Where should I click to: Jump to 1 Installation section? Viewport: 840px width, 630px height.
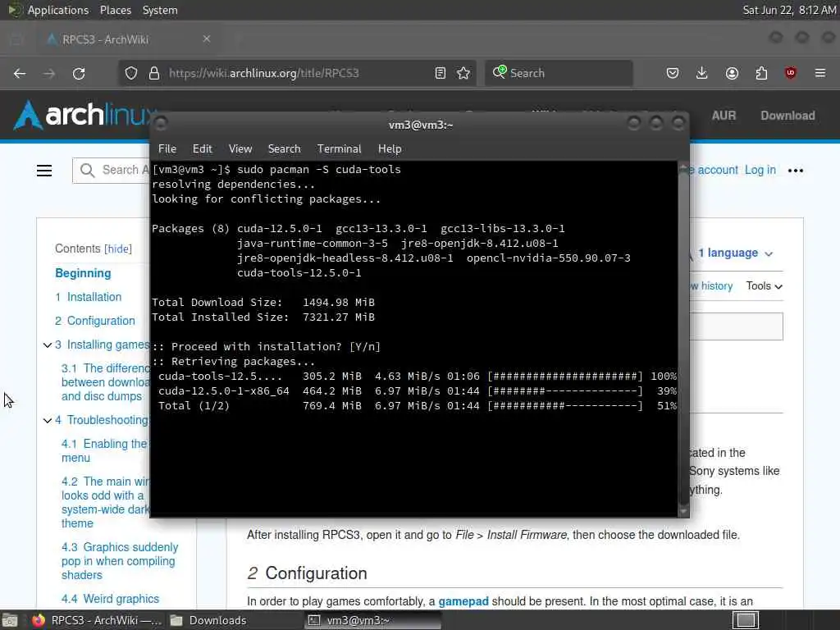[x=89, y=297]
